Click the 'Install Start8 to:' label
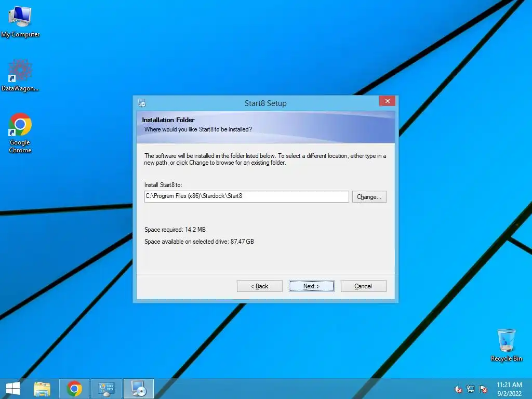 (163, 185)
